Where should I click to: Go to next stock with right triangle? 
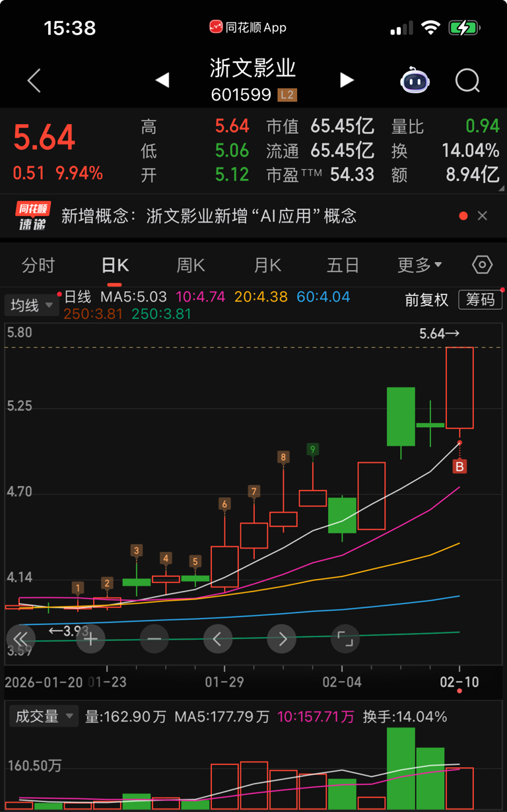click(347, 81)
